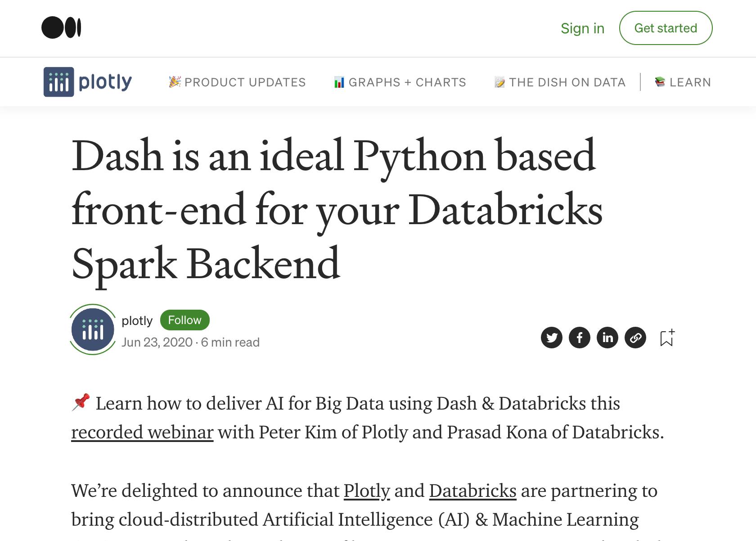Follow the plotly author
Viewport: 756px width, 541px height.
(184, 320)
